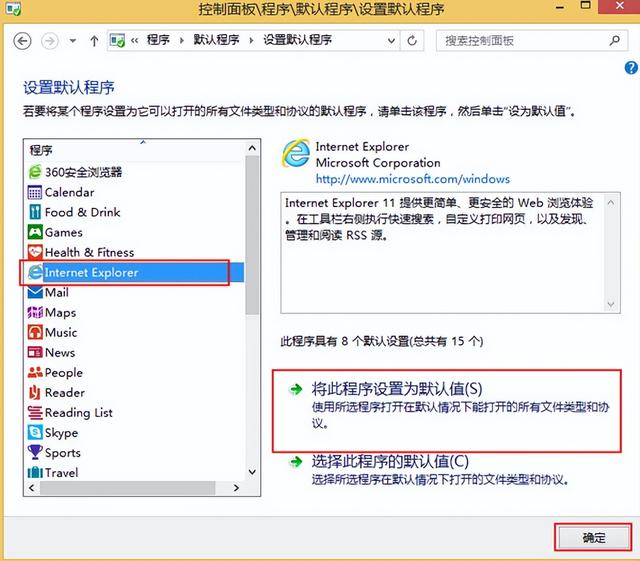Image resolution: width=640 pixels, height=561 pixels.
Task: Click the control panel icon in address bar
Action: point(118,40)
